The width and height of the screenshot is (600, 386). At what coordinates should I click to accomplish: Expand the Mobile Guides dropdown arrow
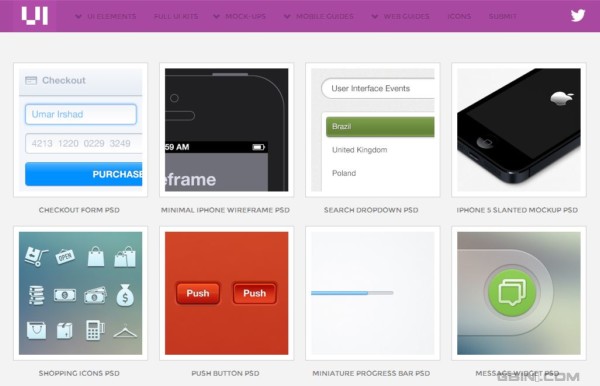287,16
